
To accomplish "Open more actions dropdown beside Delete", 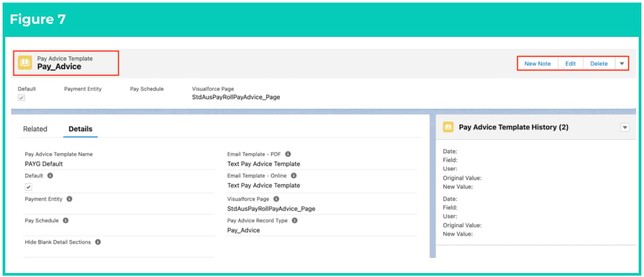I will 622,63.
